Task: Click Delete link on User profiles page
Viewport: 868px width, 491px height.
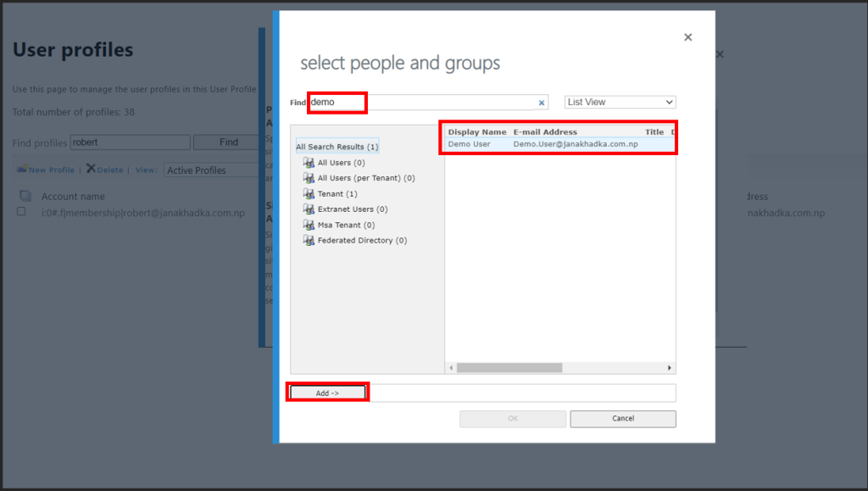Action: pos(110,170)
